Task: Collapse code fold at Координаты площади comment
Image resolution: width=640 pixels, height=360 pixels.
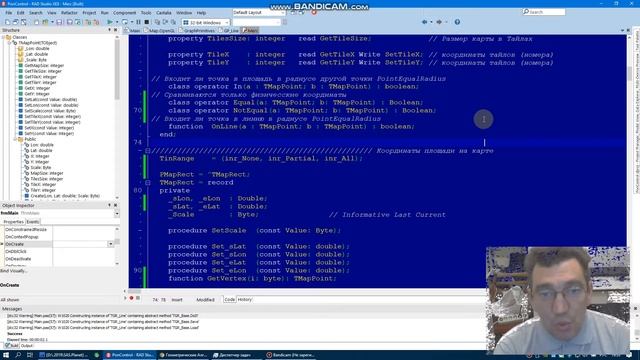Action: [x=148, y=151]
